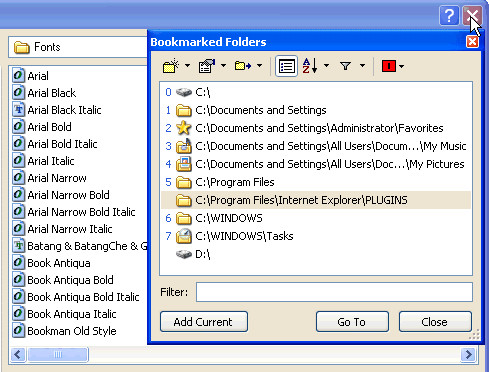Click the Fonts folder location box
Screen dimensions: 489x372
click(78, 47)
